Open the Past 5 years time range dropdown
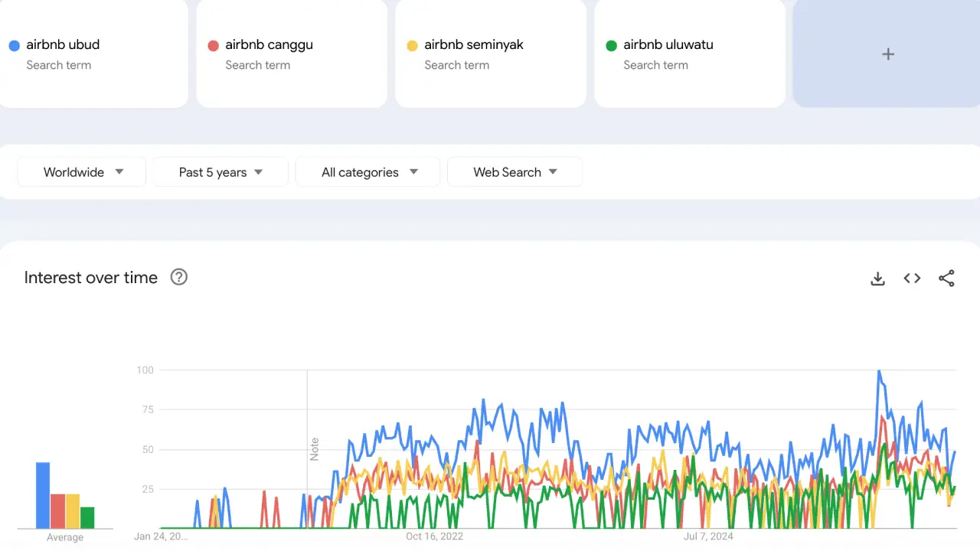Image resolution: width=980 pixels, height=551 pixels. [220, 172]
